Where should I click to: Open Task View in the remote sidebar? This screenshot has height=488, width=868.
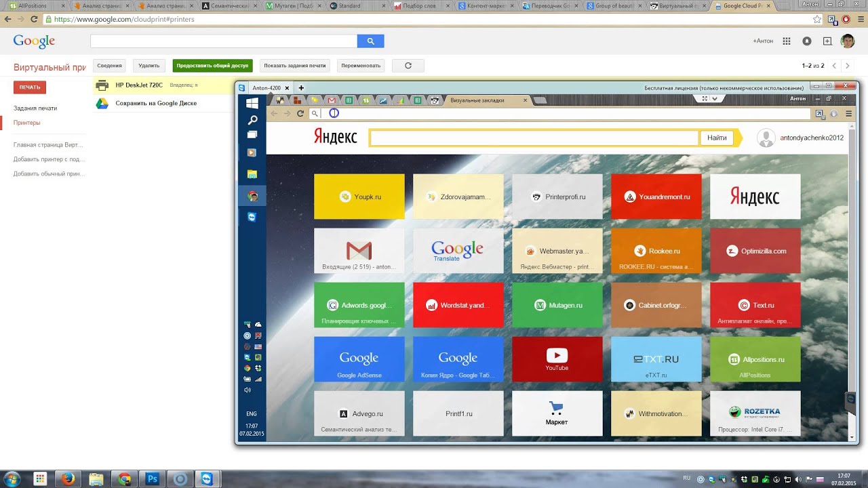(x=252, y=135)
